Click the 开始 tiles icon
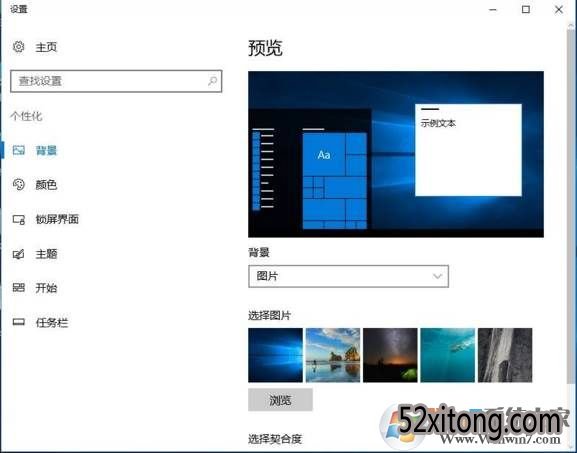Image resolution: width=577 pixels, height=453 pixels. (x=18, y=288)
